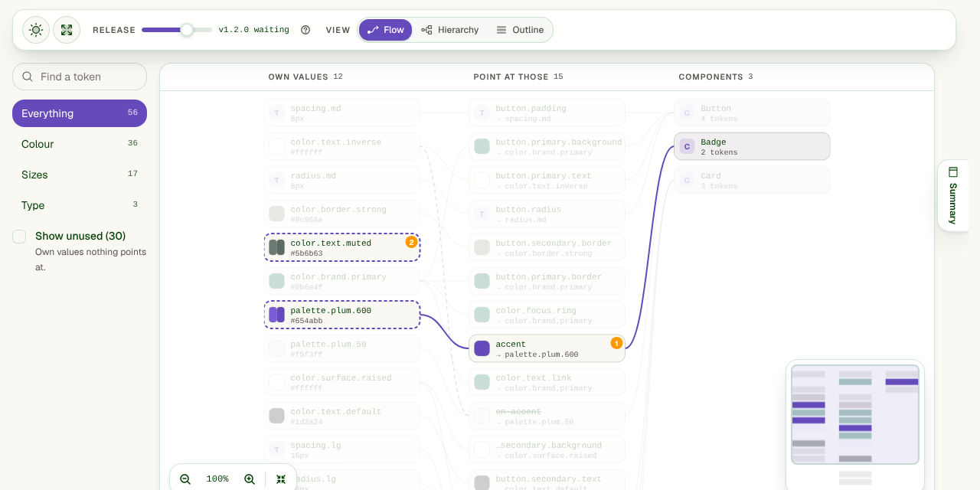The image size is (980, 490).
Task: Select the Everything filter
Action: (x=80, y=113)
